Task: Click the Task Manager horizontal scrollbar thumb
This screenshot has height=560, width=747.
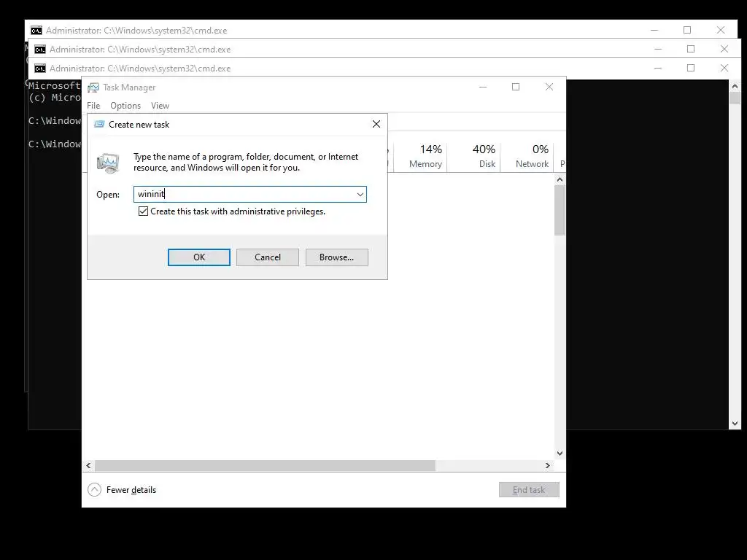Action: click(265, 465)
